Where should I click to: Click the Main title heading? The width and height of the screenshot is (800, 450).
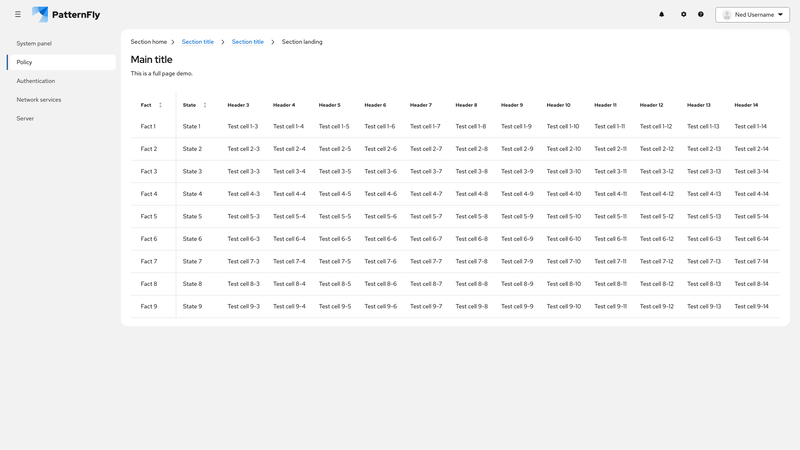point(152,60)
